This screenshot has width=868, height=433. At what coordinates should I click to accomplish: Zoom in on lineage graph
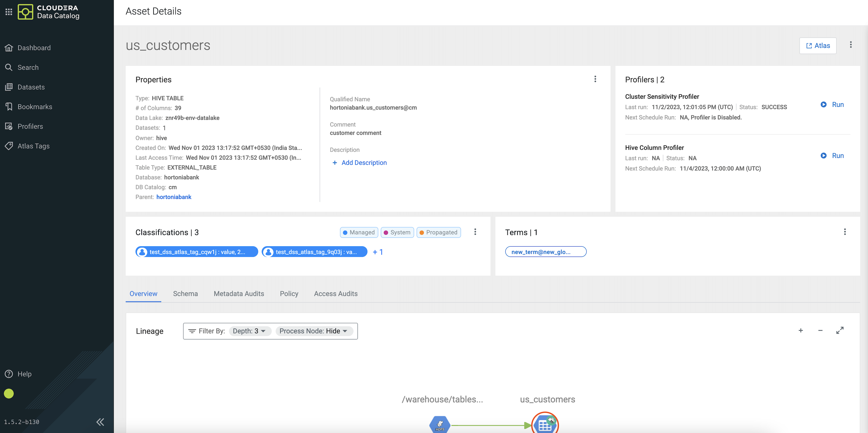tap(801, 330)
